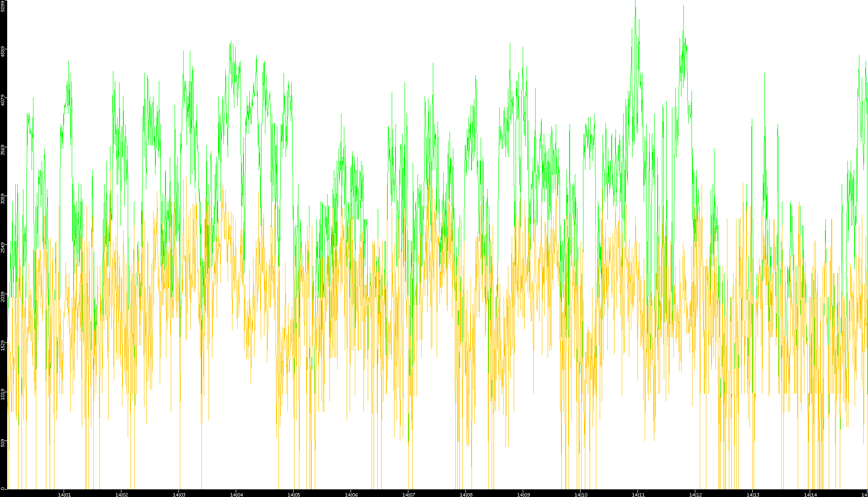Pick the 14:12 time marker
The height and width of the screenshot is (497, 868).
[695, 494]
